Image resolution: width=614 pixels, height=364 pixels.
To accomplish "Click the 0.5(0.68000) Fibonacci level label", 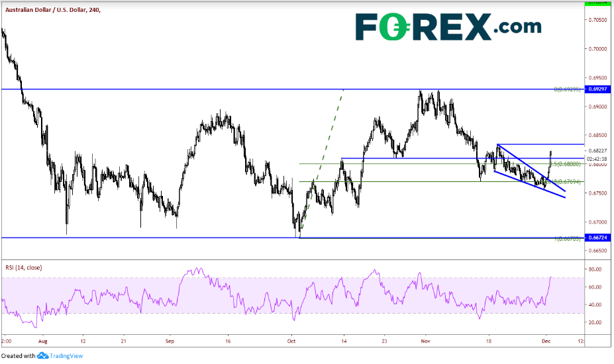I will pyautogui.click(x=565, y=164).
